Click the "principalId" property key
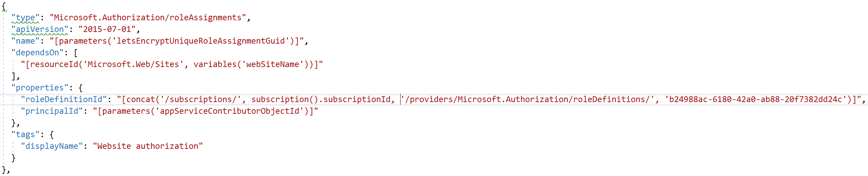Viewport: 868px width, 176px height. click(52, 111)
